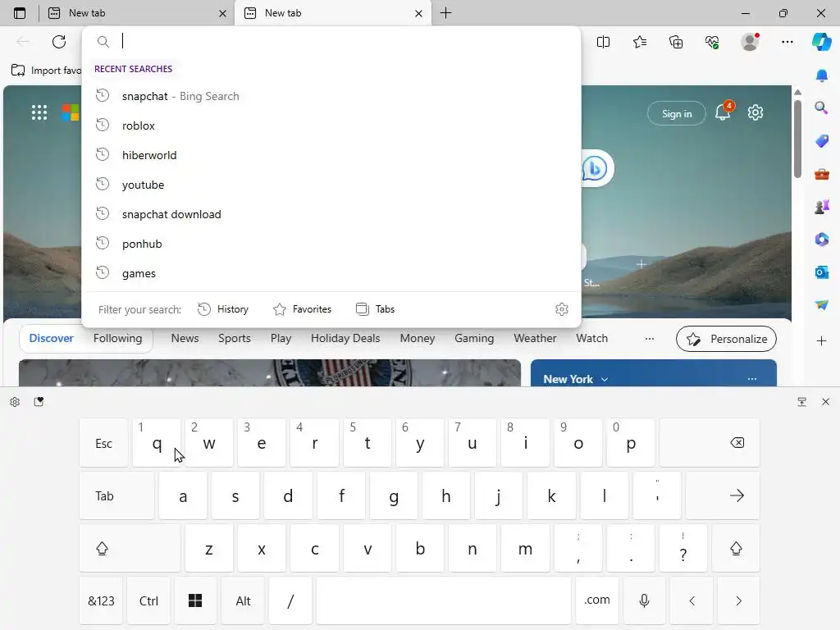
Task: Open the Bing chat bubble icon
Action: [x=595, y=168]
